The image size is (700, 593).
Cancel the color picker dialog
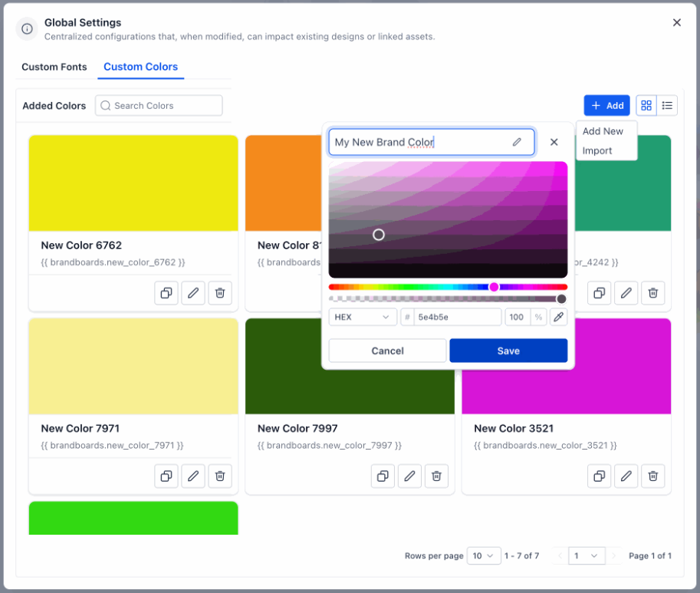click(x=387, y=351)
